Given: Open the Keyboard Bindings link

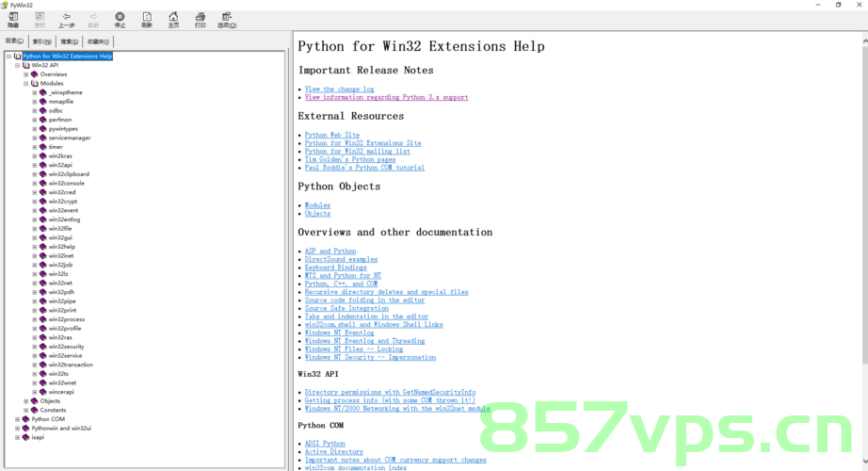Looking at the screenshot, I should (x=335, y=268).
